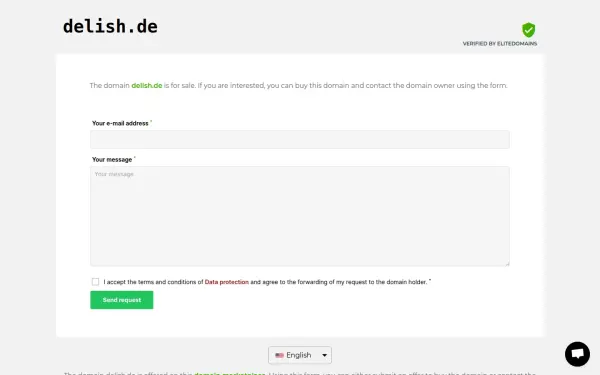Open the English language dropdown
Screen dimensions: 600x375
coord(300,355)
